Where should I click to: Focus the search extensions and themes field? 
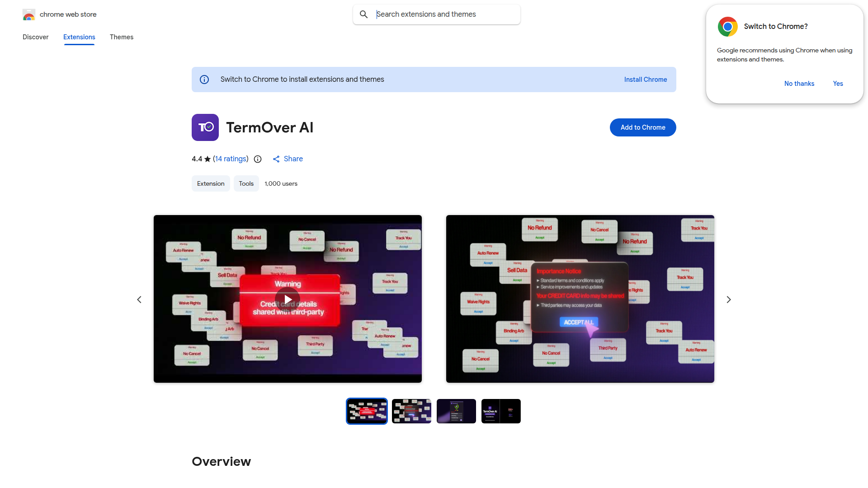click(445, 14)
